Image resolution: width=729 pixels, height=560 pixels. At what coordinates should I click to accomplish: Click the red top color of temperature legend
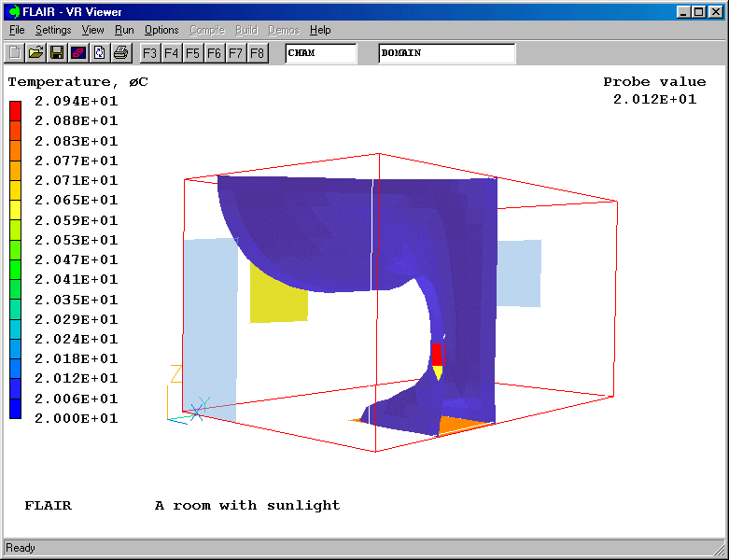[15, 110]
